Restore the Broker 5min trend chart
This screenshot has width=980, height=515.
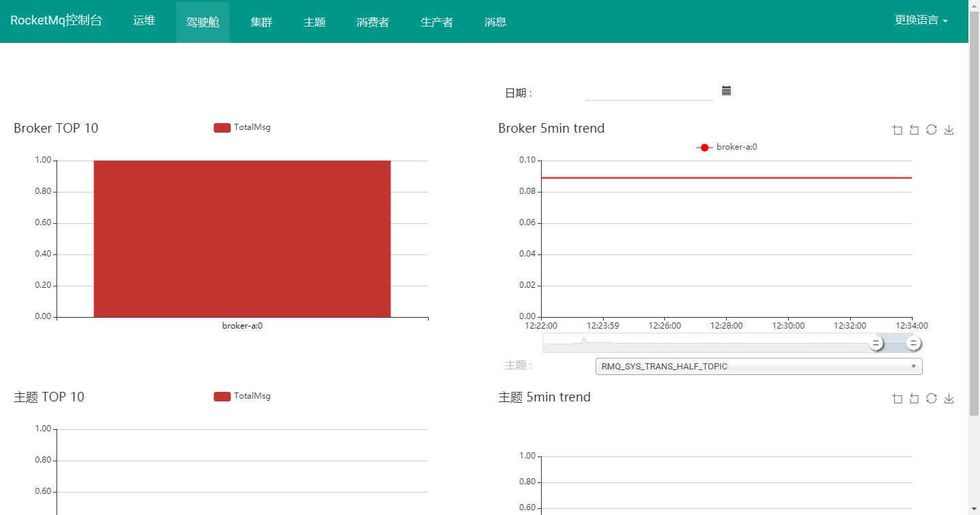point(932,130)
